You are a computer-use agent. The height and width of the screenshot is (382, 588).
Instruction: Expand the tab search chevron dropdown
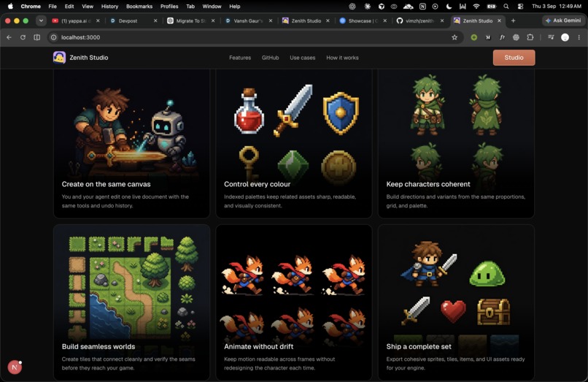point(41,20)
